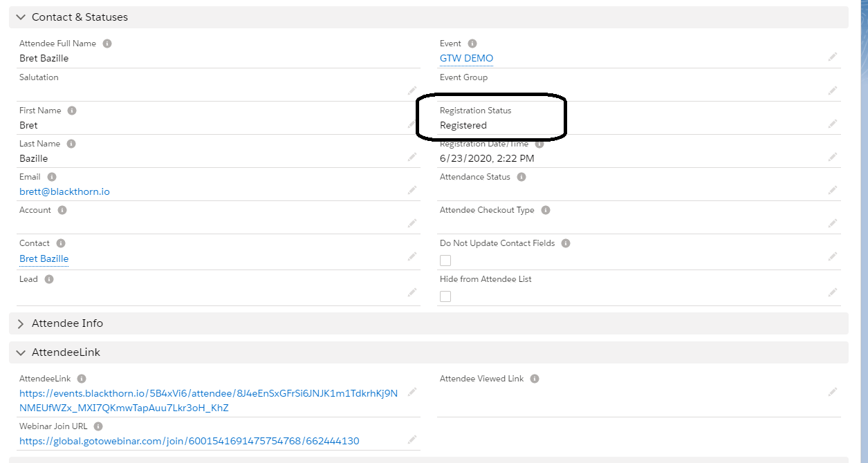The width and height of the screenshot is (868, 463).
Task: Open the events.blackthorn.io attendee link
Action: pyautogui.click(x=208, y=401)
